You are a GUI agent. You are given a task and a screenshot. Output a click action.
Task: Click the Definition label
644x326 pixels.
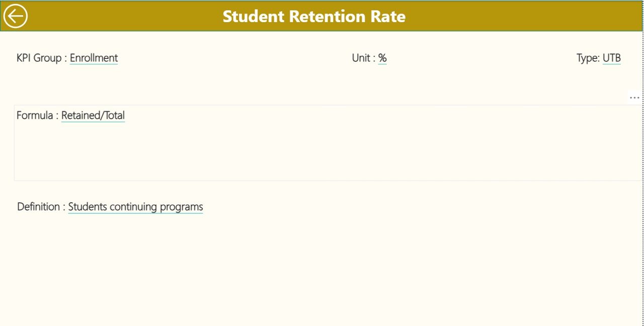38,206
